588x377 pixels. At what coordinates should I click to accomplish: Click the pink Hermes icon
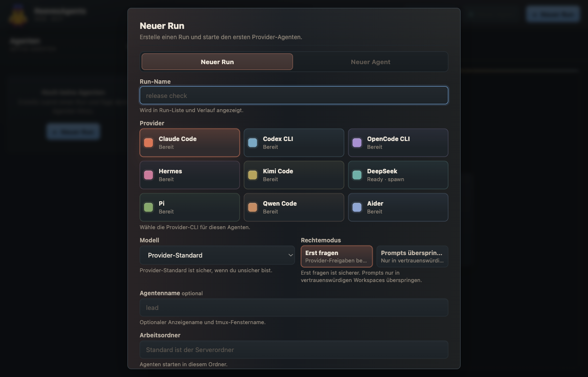148,175
